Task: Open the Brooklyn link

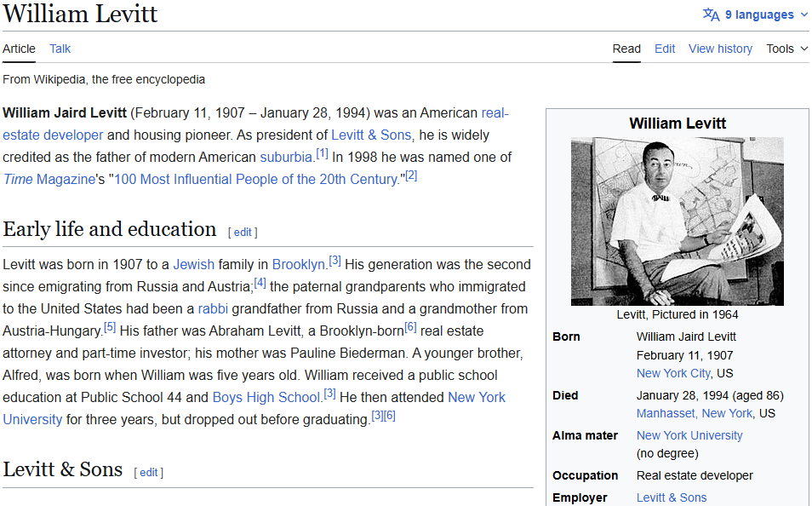Action: pos(299,264)
